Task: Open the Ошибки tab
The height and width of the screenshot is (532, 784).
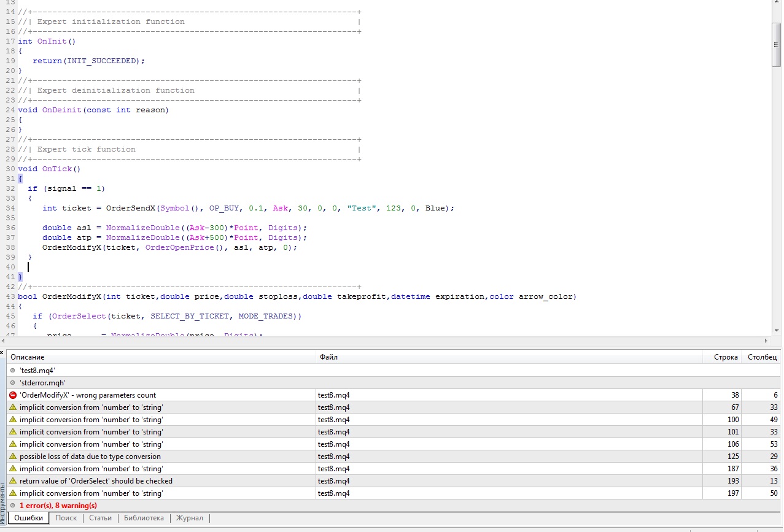Action: (29, 518)
